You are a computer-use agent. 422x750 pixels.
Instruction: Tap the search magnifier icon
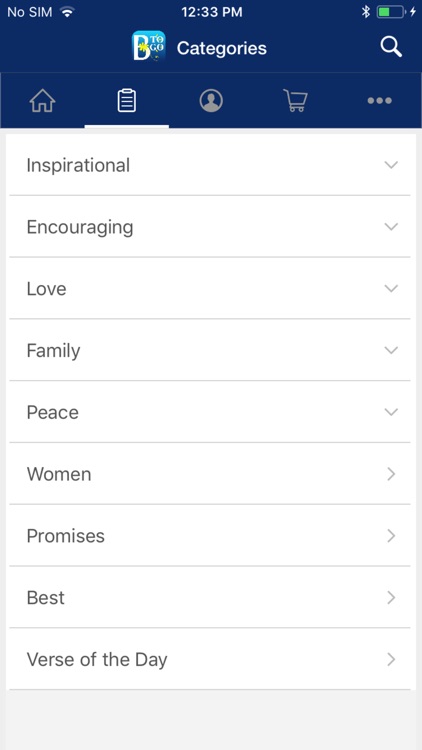coord(391,47)
